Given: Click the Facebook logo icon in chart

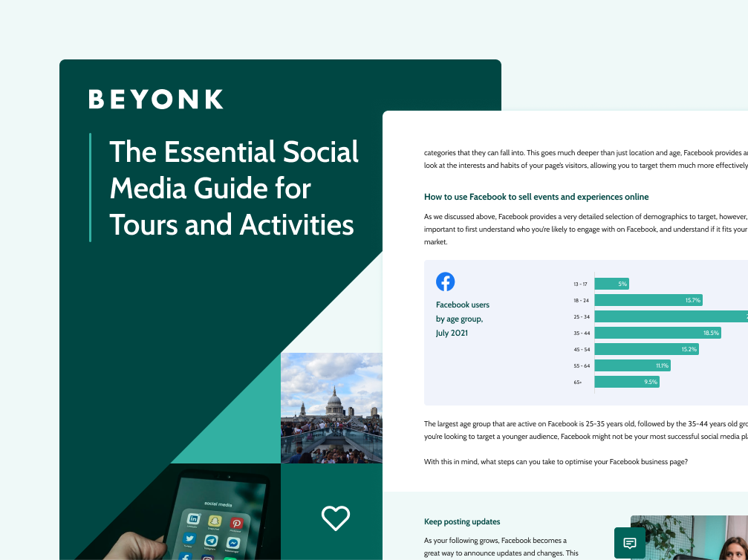Looking at the screenshot, I should [445, 282].
